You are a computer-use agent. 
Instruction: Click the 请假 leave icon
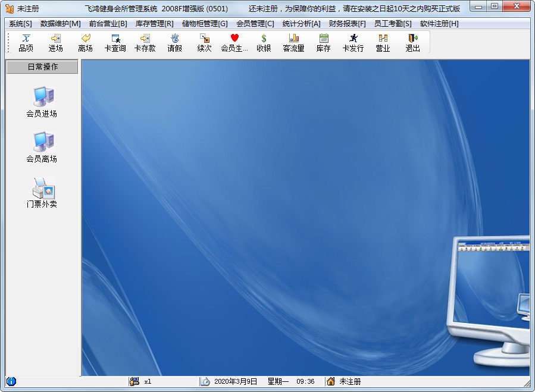point(175,43)
